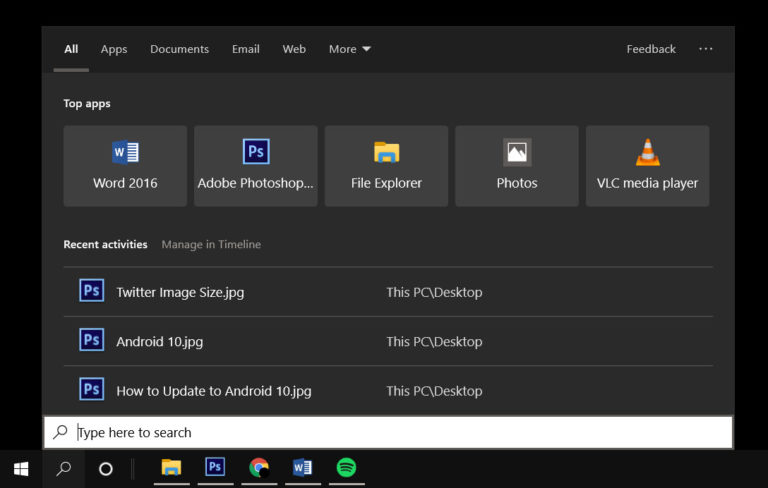768x488 pixels.
Task: Open the Photos app tile
Action: [x=517, y=166]
